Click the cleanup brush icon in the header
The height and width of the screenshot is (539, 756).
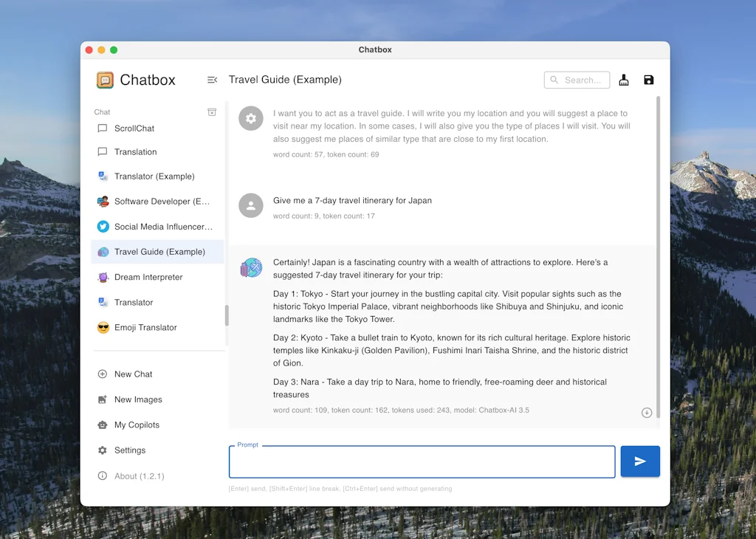coord(623,79)
